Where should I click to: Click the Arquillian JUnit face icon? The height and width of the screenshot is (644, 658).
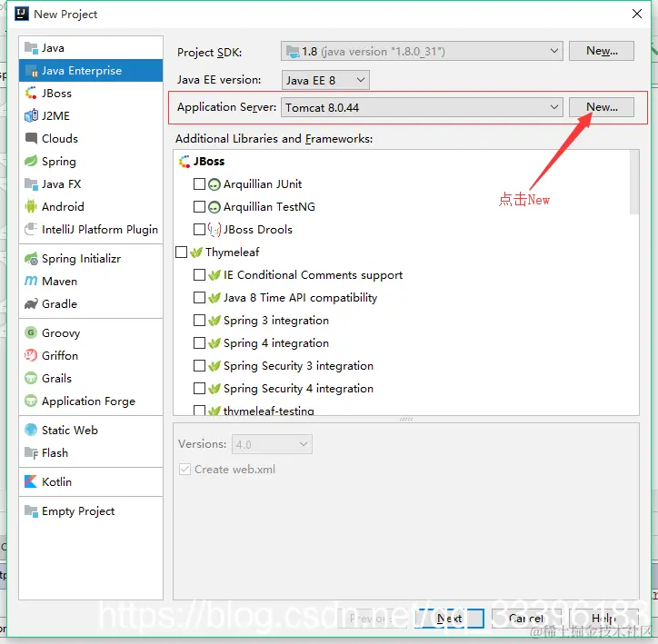coord(214,184)
